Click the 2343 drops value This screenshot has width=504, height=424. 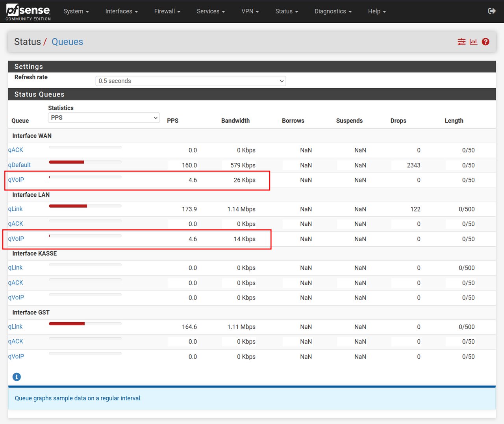pos(414,165)
